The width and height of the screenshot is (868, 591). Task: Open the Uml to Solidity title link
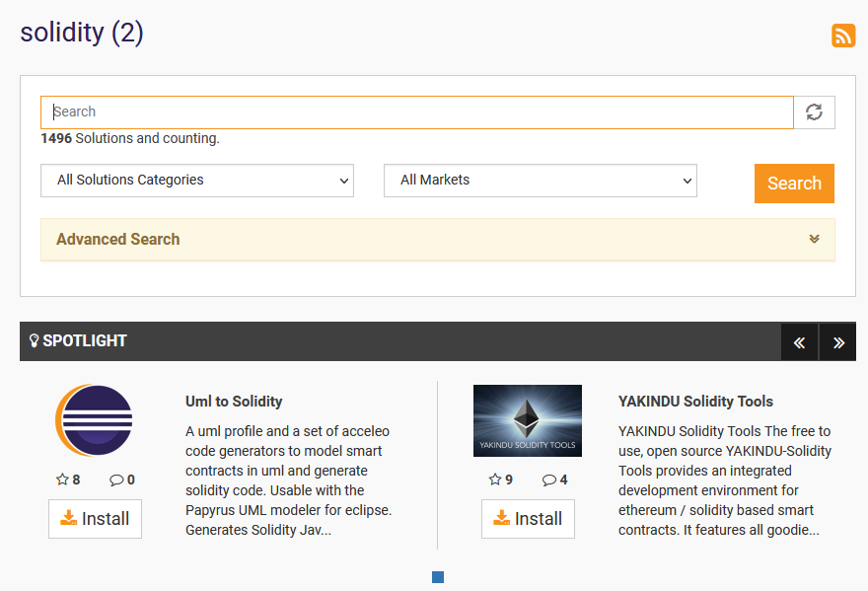(x=234, y=401)
